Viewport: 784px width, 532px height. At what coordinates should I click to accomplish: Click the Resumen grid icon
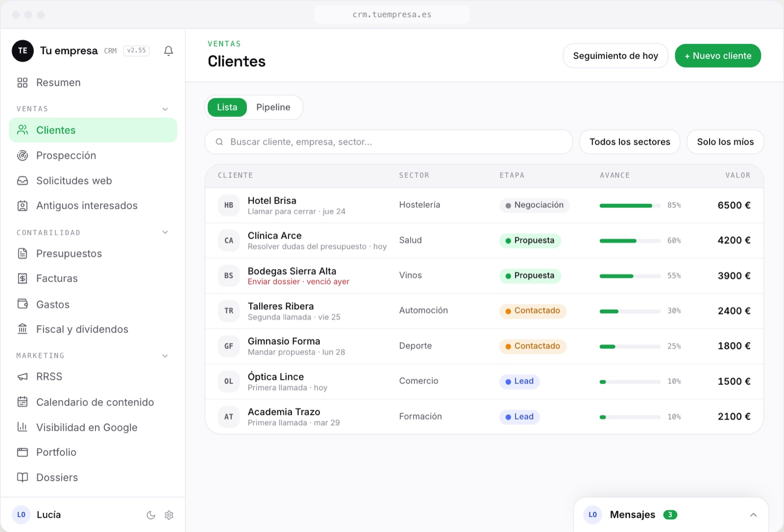coord(23,83)
